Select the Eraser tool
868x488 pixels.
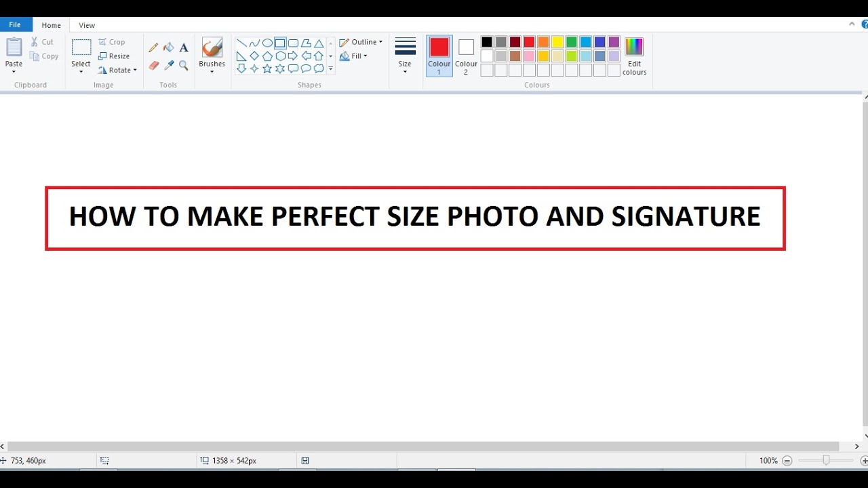[153, 66]
